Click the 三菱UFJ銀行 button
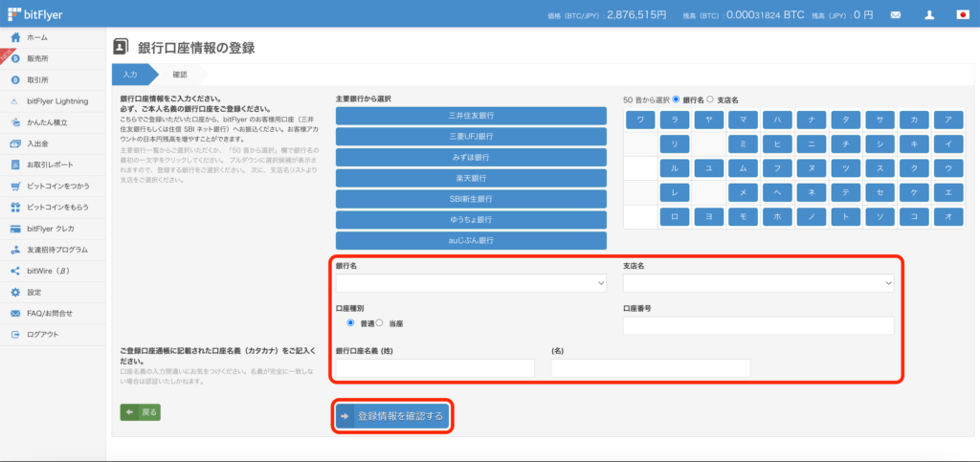This screenshot has width=980, height=462. (471, 136)
